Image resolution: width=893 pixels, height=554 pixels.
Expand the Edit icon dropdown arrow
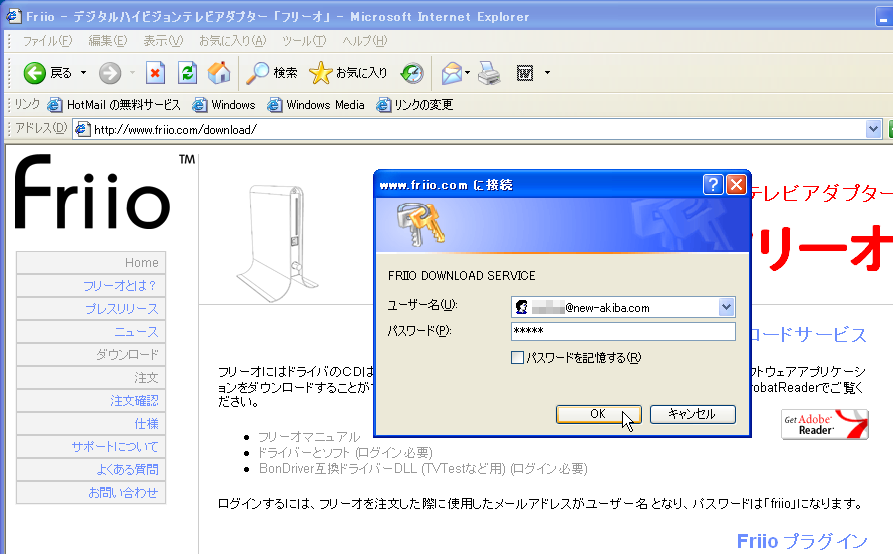coord(547,73)
